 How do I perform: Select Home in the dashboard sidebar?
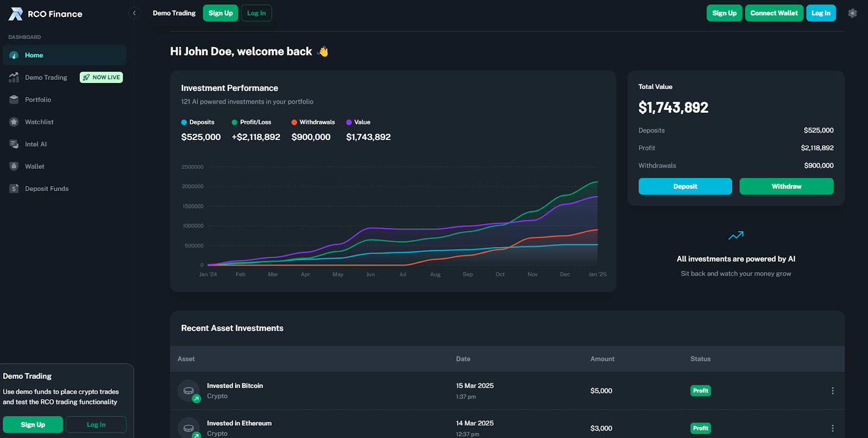34,55
